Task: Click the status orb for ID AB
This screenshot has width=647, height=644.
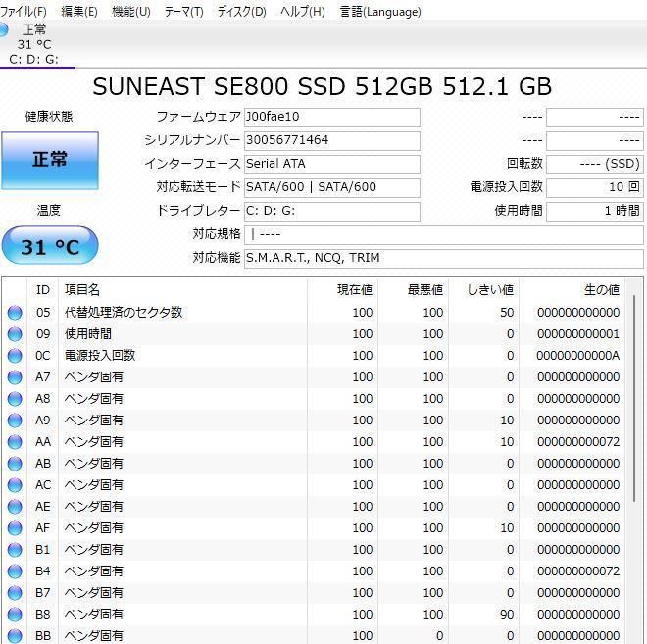Action: tap(15, 464)
